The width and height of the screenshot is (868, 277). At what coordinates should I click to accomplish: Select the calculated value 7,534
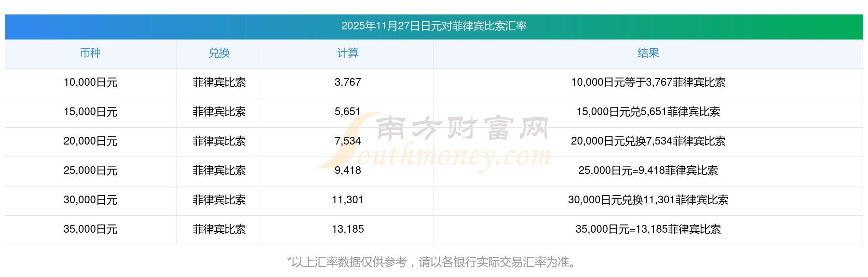point(348,141)
